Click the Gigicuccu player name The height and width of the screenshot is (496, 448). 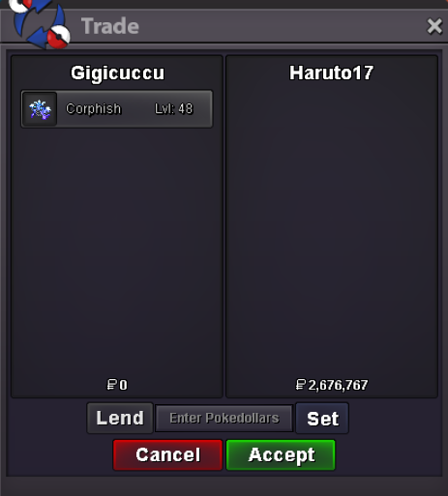[117, 73]
